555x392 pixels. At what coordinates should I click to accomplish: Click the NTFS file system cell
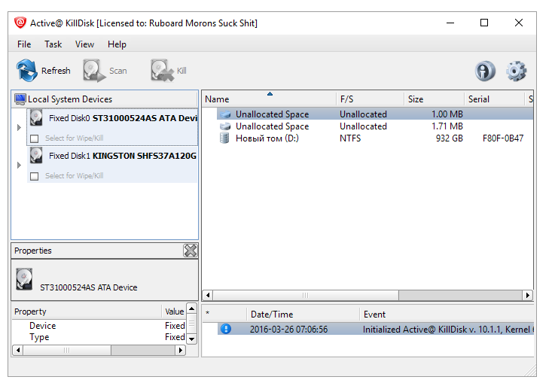(350, 138)
